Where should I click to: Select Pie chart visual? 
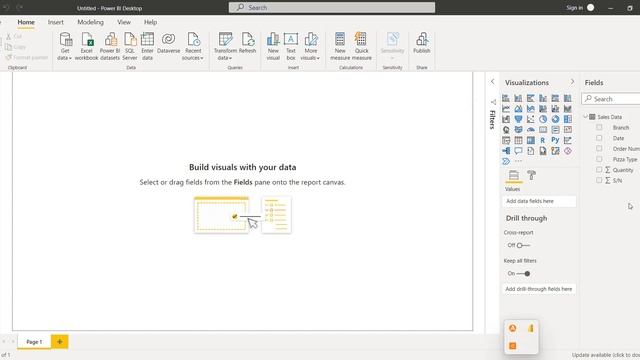tap(543, 119)
